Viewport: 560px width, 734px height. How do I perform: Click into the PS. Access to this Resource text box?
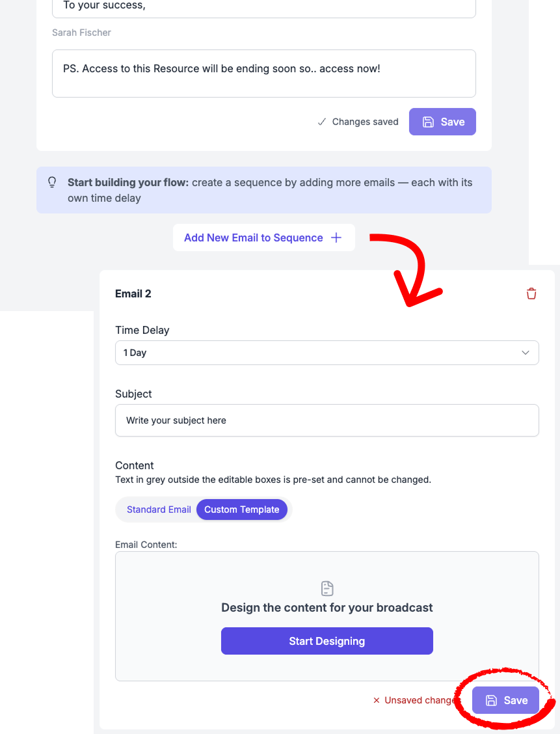point(263,74)
